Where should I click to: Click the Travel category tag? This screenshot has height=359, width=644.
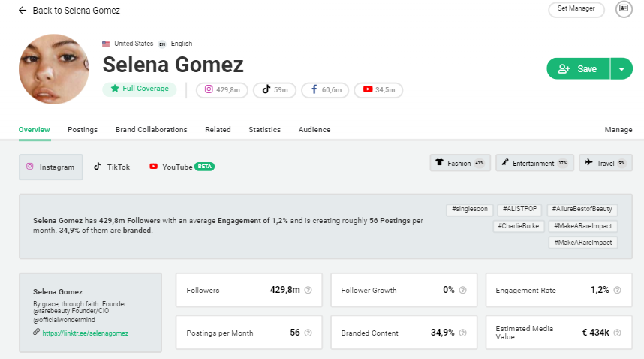[x=606, y=163]
